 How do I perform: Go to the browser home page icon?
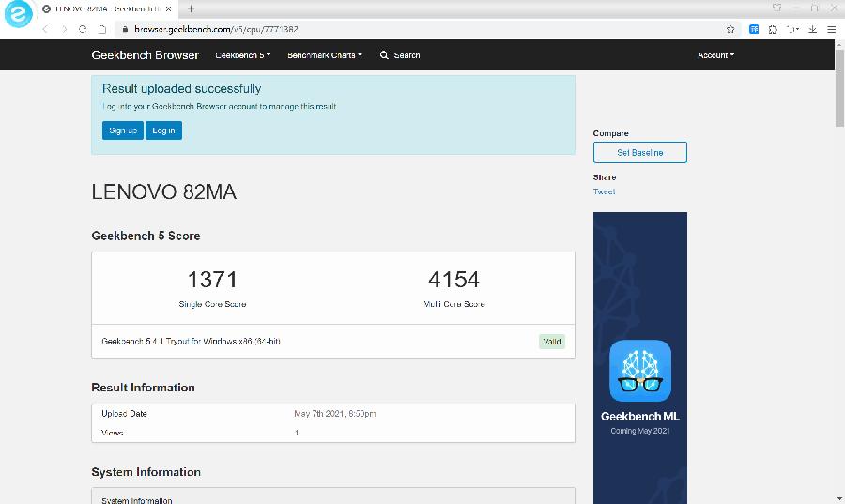pos(100,29)
